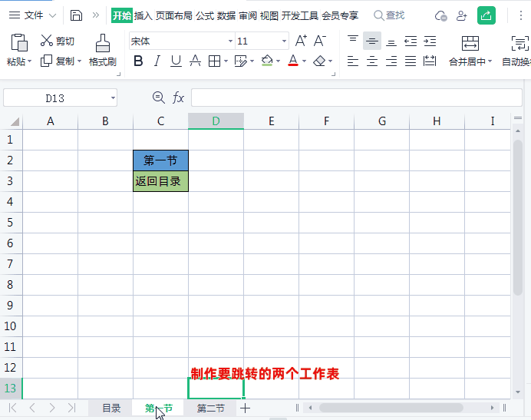Toggle Italic formatting
This screenshot has height=420, width=531.
tap(157, 61)
